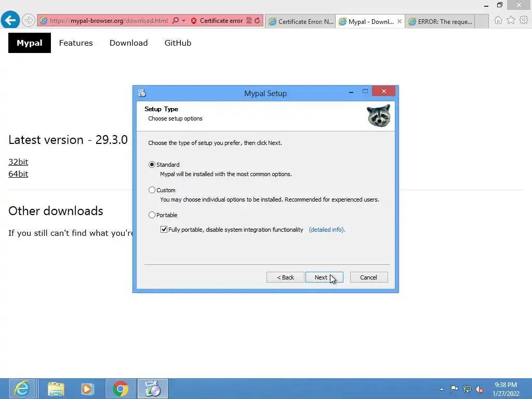
Task: Click the 'Other downloads' heading
Action: point(56,211)
